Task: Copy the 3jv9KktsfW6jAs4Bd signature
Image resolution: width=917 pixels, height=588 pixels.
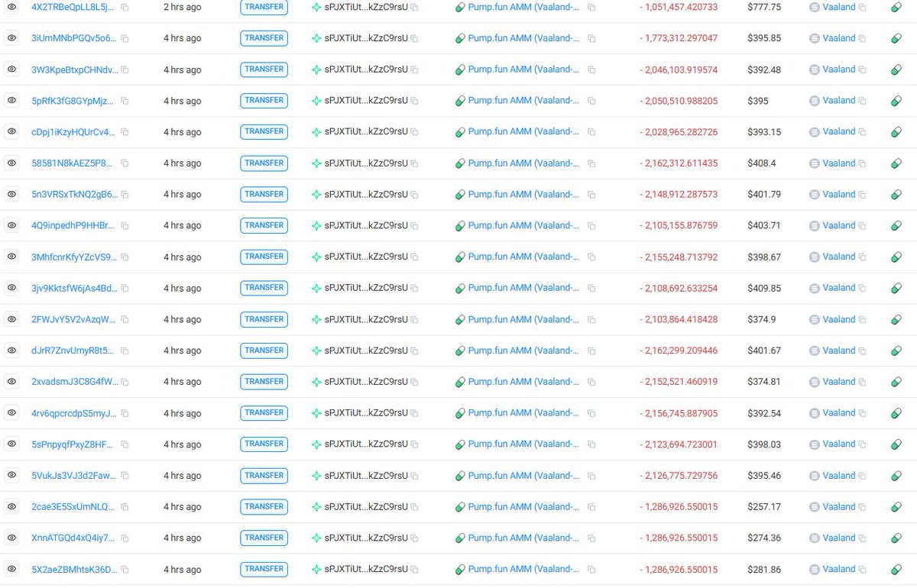Action: pyautogui.click(x=125, y=289)
